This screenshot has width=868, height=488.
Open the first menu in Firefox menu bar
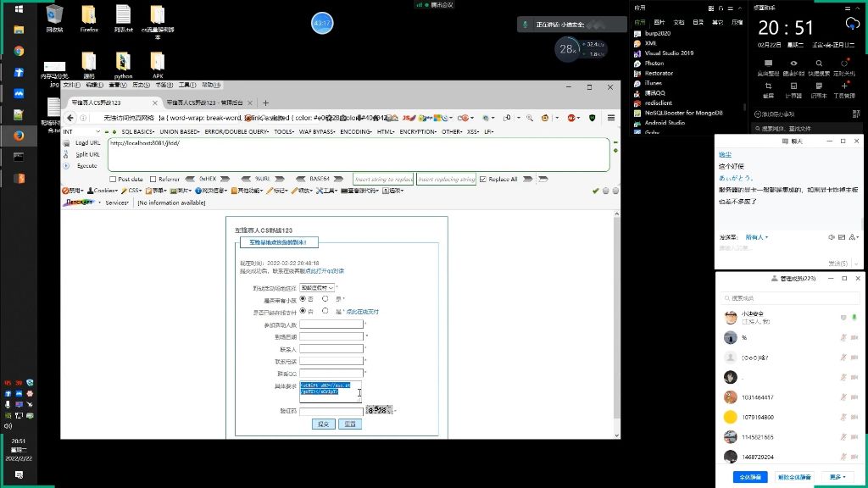click(71, 86)
